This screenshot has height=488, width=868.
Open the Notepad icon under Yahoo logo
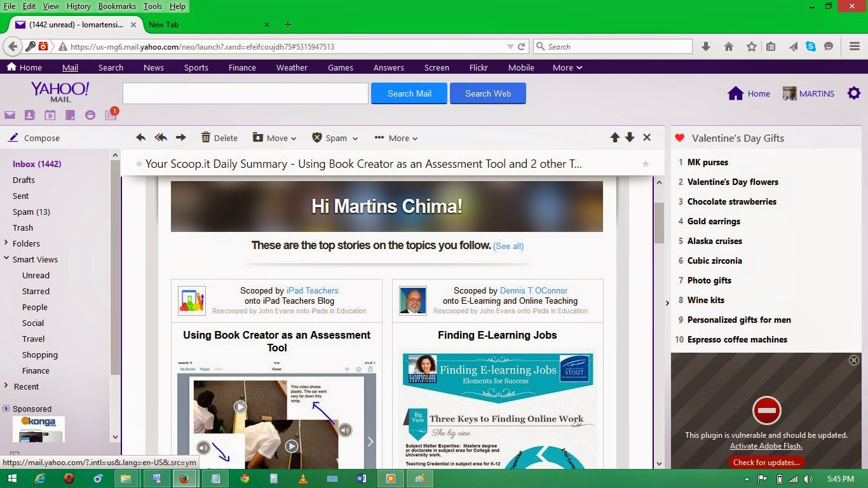pyautogui.click(x=70, y=115)
